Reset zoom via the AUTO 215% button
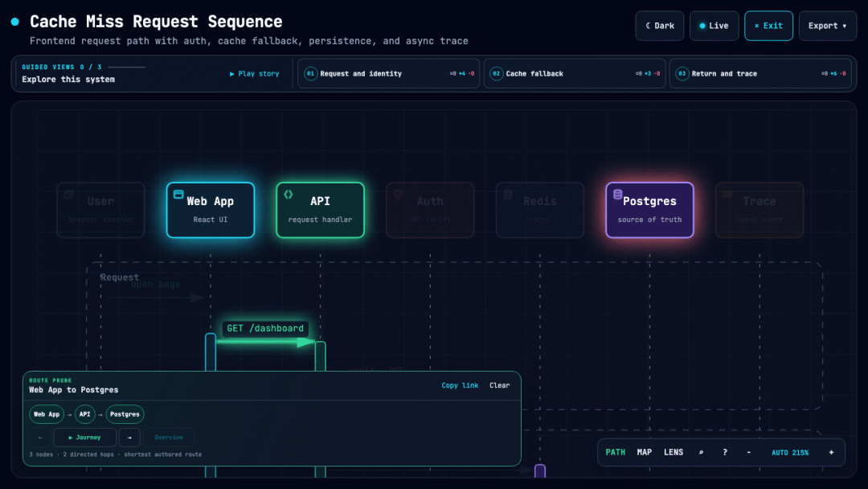 tap(790, 453)
